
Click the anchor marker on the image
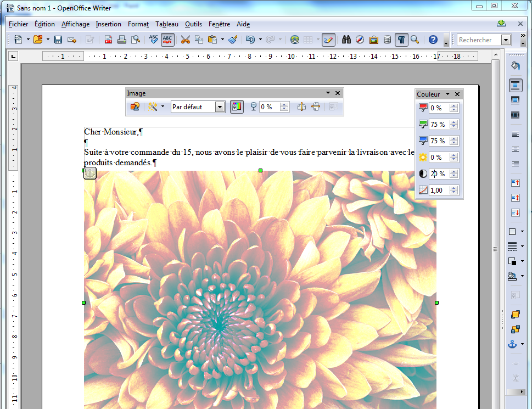[x=90, y=173]
